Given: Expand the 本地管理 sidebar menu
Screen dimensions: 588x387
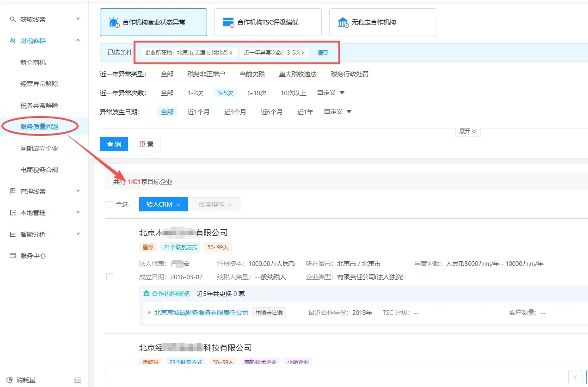Looking at the screenshot, I should (78, 213).
